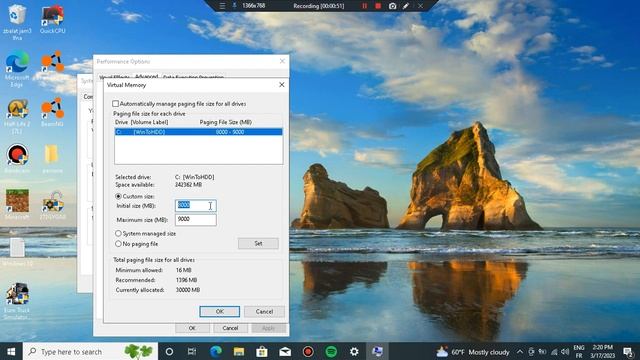The height and width of the screenshot is (360, 640).
Task: Open volume control in system tray
Action: pos(565,351)
